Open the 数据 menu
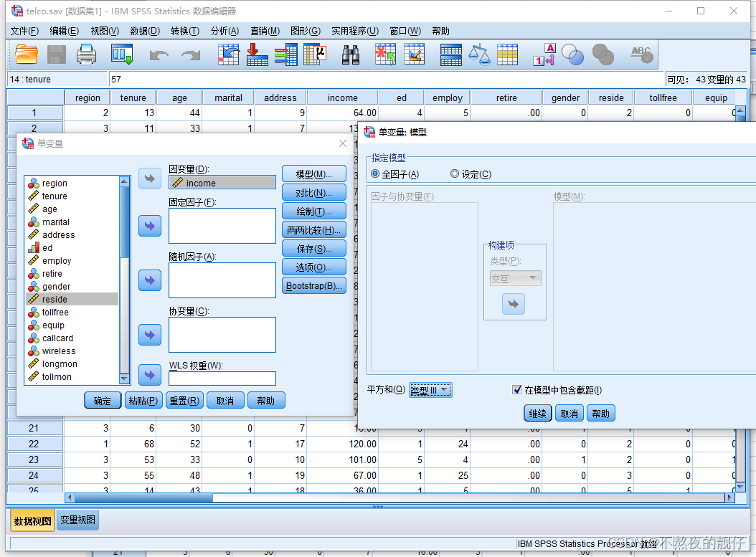The image size is (756, 557). coord(145,32)
